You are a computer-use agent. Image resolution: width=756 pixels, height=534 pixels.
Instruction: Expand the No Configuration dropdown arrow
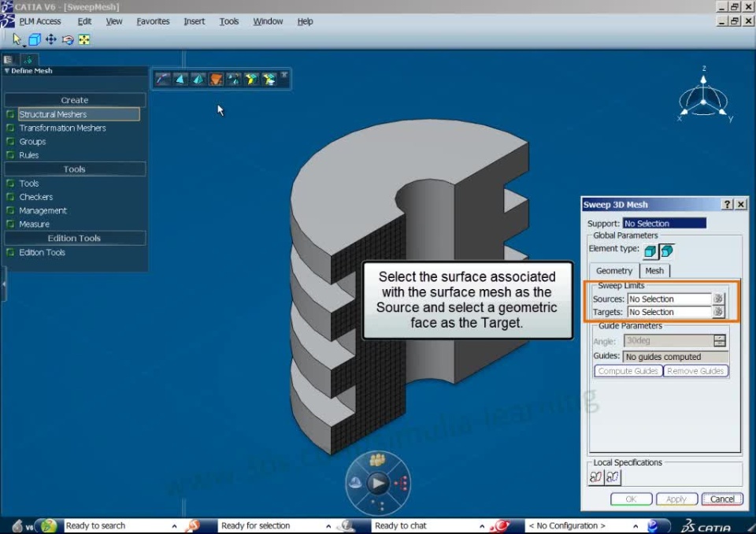(636, 526)
